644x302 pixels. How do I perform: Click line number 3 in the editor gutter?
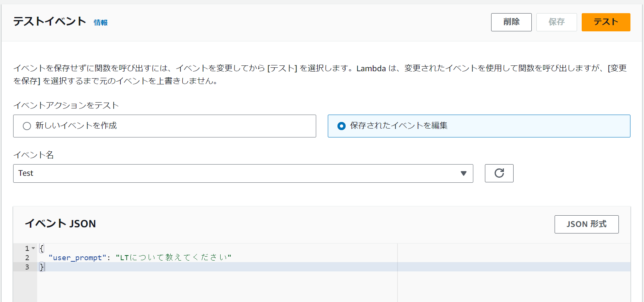coord(27,267)
